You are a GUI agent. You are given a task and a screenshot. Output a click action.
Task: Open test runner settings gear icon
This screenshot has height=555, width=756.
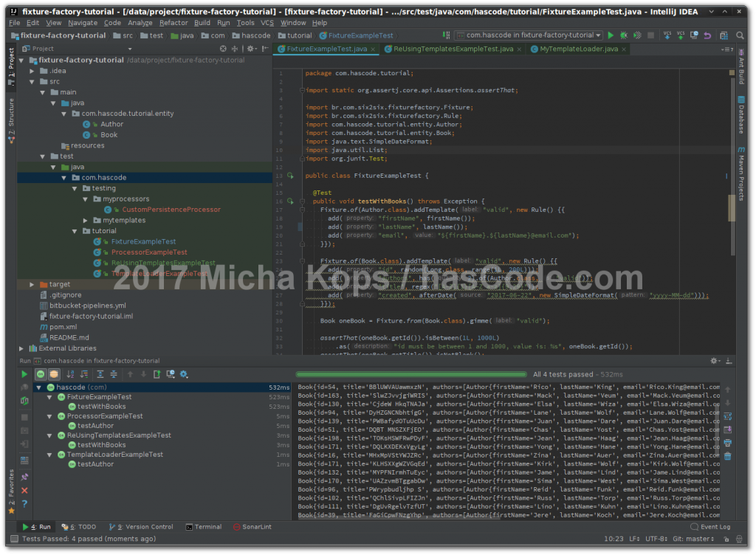click(183, 374)
